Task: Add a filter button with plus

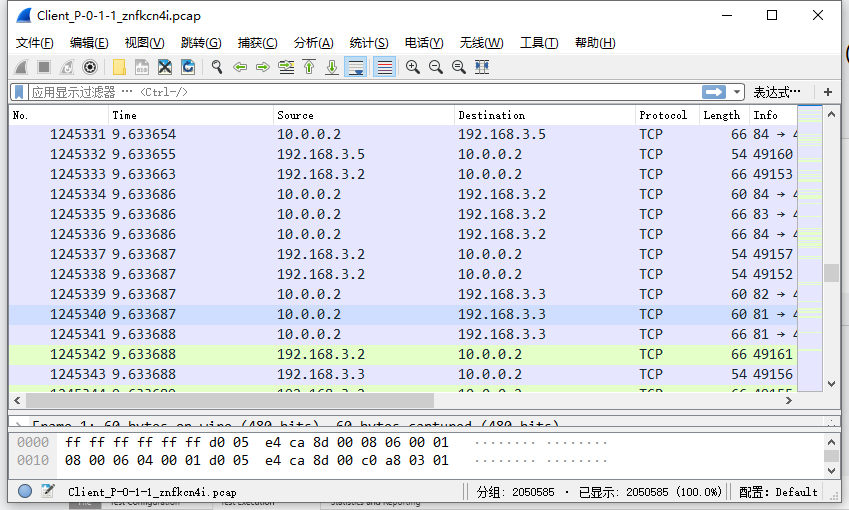Action: pyautogui.click(x=828, y=92)
